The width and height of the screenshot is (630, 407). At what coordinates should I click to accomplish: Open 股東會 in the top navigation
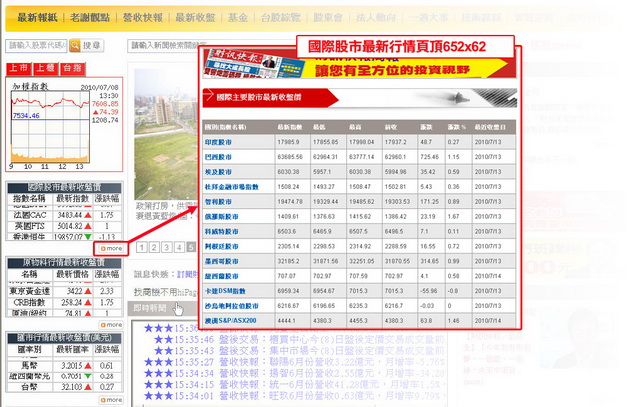pos(328,17)
